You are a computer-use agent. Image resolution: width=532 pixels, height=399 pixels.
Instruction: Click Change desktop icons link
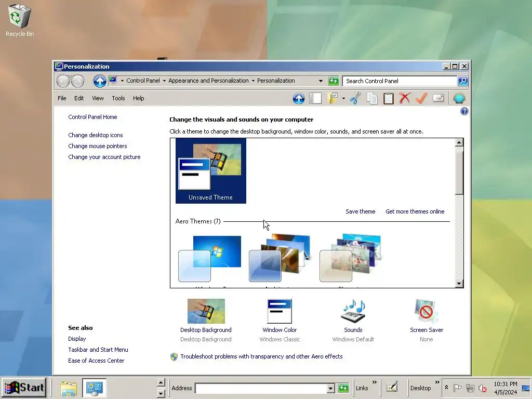click(96, 135)
